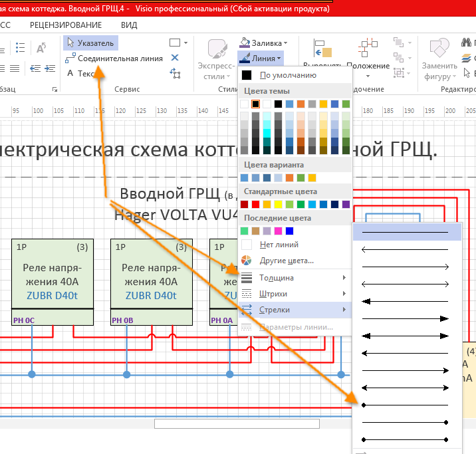The image size is (476, 454).
Task: Activate the Соединительная линия connector tool
Action: coord(114,58)
